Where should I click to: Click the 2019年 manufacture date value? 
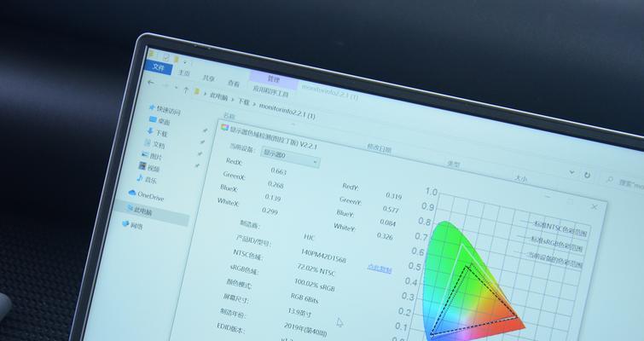click(x=305, y=329)
